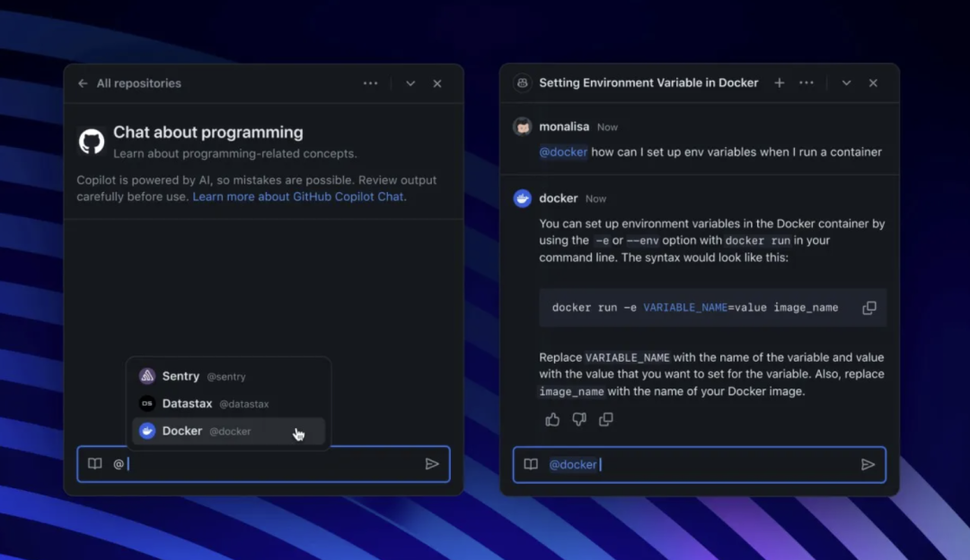Collapse the All repositories chat panel with the chevron
The image size is (970, 560).
coord(410,83)
